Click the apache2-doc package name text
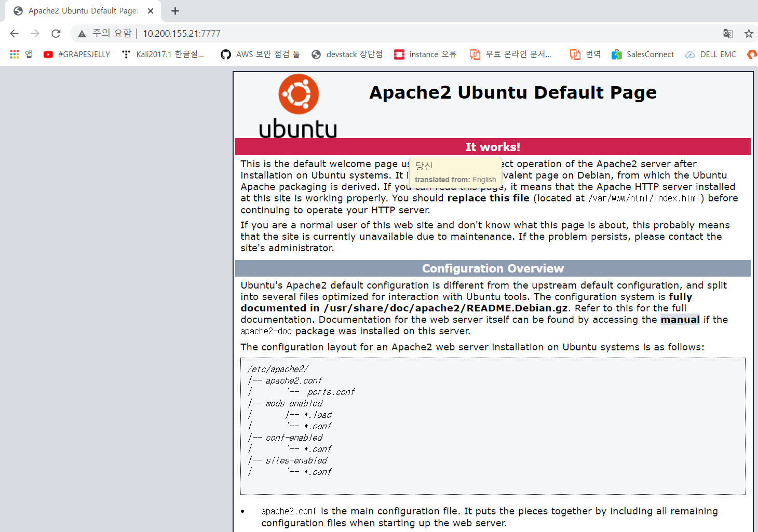 (x=266, y=331)
